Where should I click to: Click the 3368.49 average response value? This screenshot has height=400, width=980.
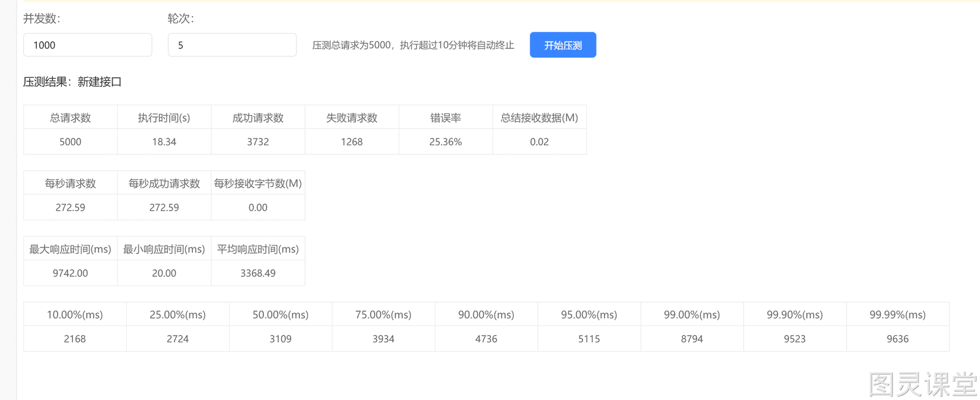[x=258, y=273]
